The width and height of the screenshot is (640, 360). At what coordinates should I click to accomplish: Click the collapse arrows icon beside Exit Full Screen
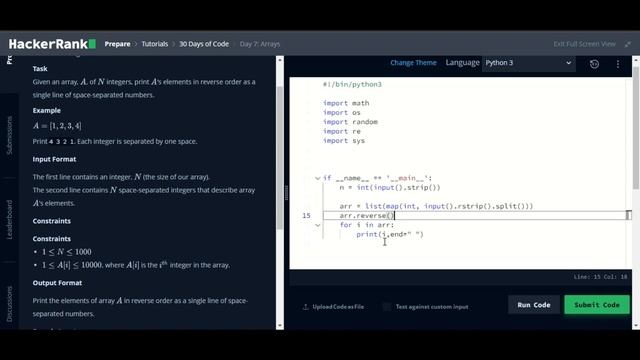point(628,44)
